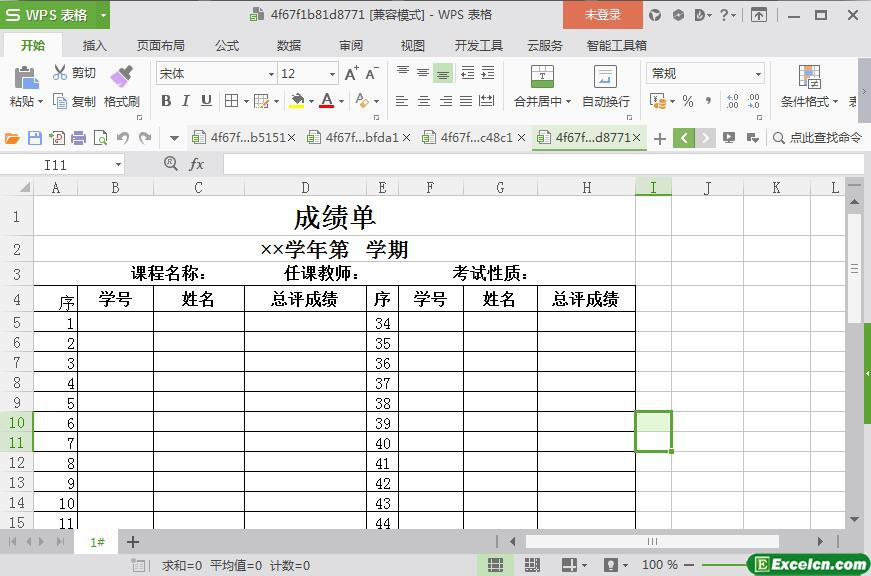Image resolution: width=871 pixels, height=576 pixels.
Task: Switch to the 页面布局 ribbon tab
Action: pyautogui.click(x=161, y=46)
